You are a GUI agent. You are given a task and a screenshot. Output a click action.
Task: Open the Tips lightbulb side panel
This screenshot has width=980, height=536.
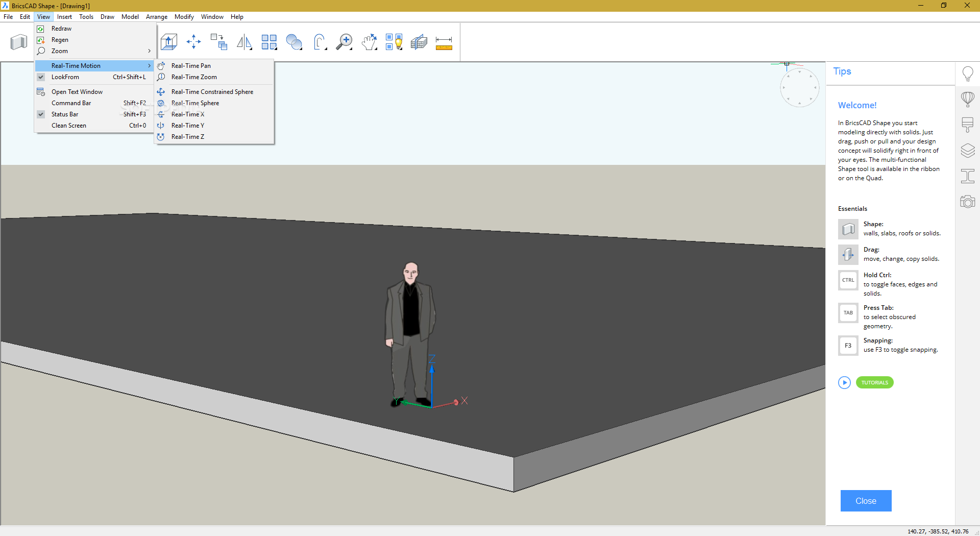(x=968, y=74)
